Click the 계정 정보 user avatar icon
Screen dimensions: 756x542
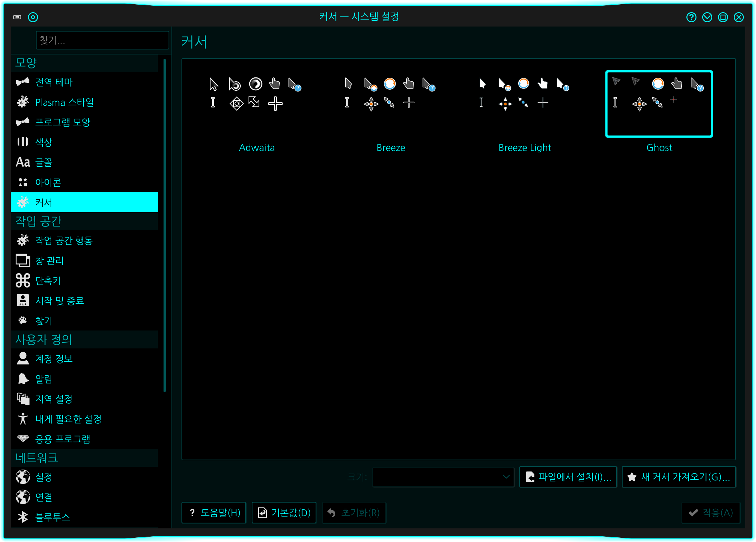click(23, 358)
